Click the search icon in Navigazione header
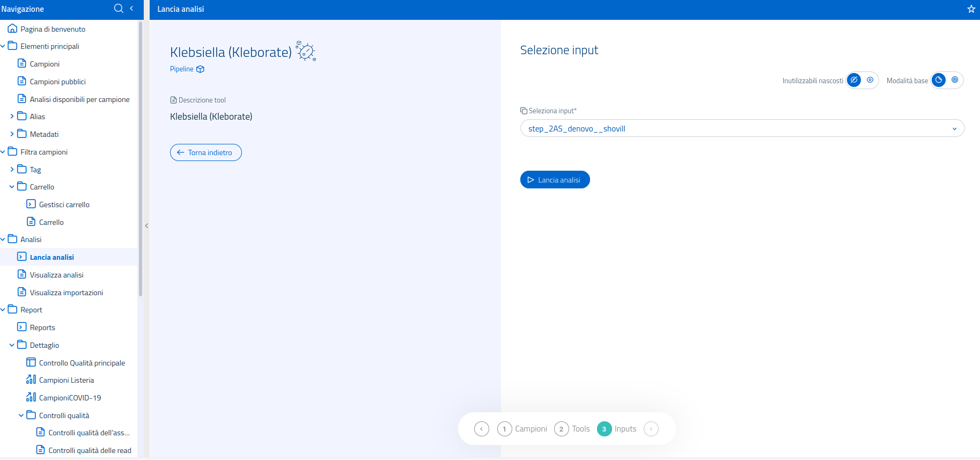Viewport: 980px width, 460px height. point(119,9)
